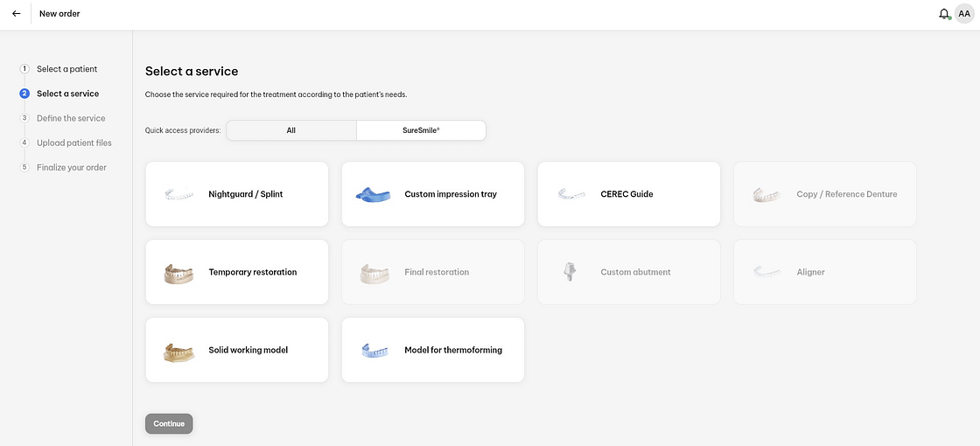
Task: Click the CEREC Guide icon
Action: (571, 194)
